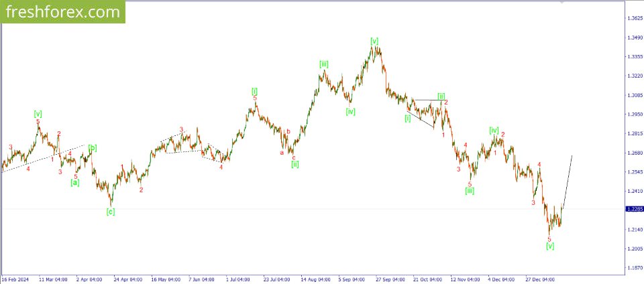Select the green [a] wave label

click(x=74, y=183)
